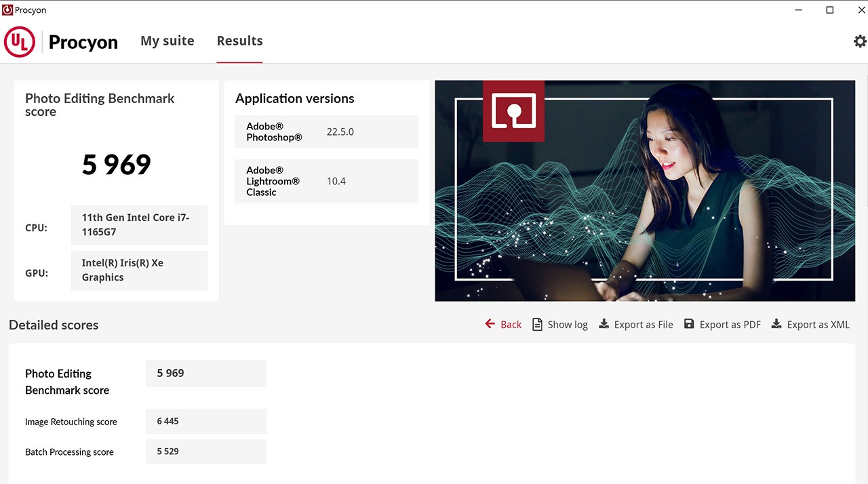868x484 pixels.
Task: Click the Procyon title text in header
Action: (83, 43)
